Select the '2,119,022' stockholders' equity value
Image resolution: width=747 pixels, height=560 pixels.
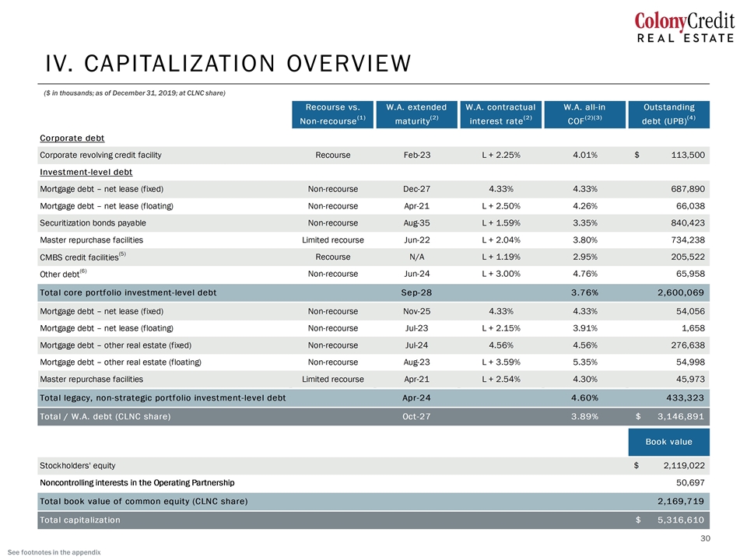click(x=684, y=466)
